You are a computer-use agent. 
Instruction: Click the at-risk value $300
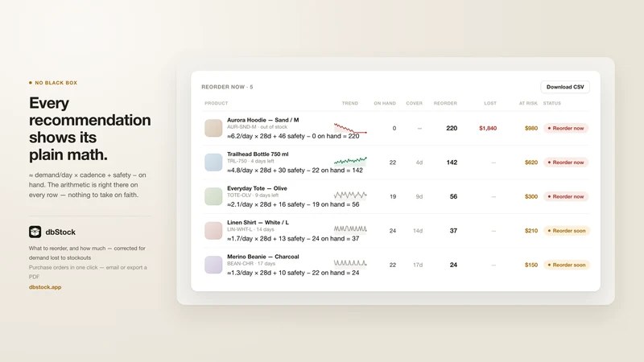(531, 196)
